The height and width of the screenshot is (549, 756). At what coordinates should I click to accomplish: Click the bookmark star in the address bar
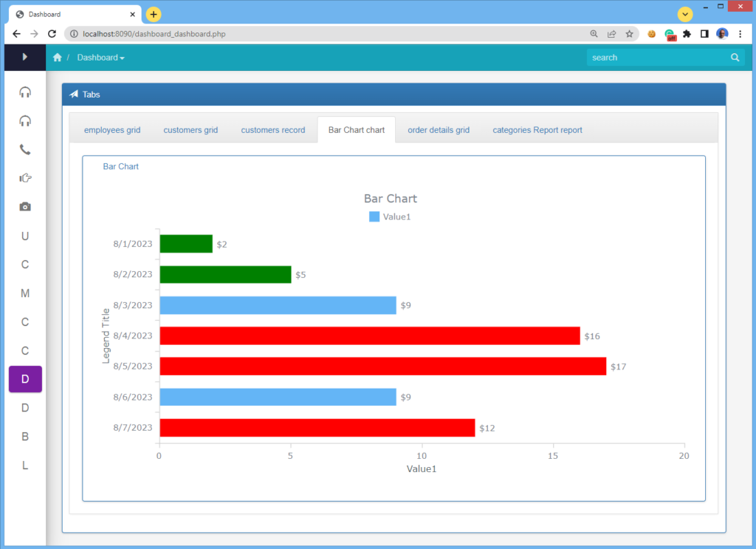628,34
